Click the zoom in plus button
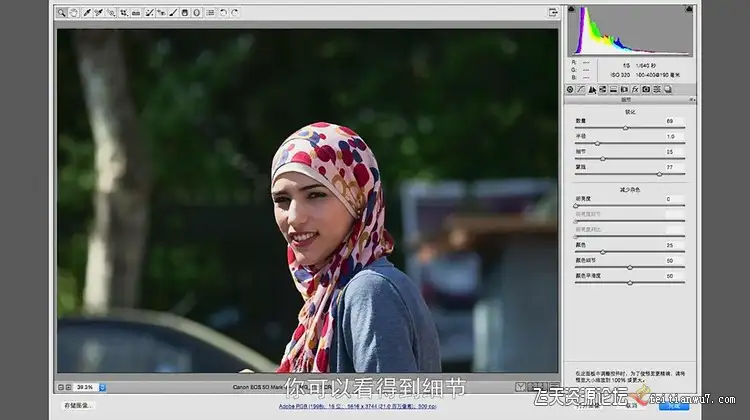The height and width of the screenshot is (420, 750). coord(68,387)
